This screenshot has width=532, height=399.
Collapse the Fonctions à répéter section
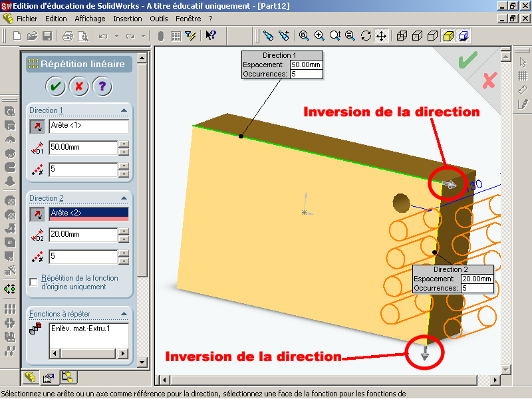124,314
